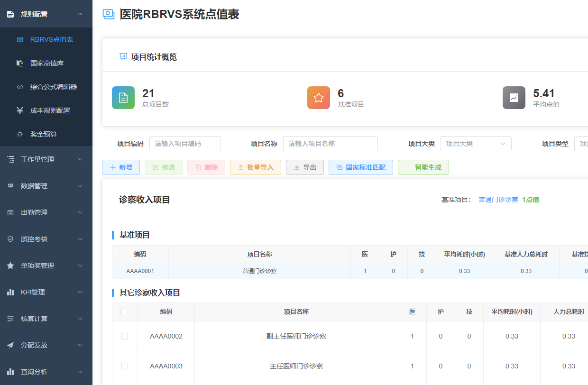Toggle the select-all checkbox in the items table
This screenshot has width=588, height=385.
(x=125, y=312)
